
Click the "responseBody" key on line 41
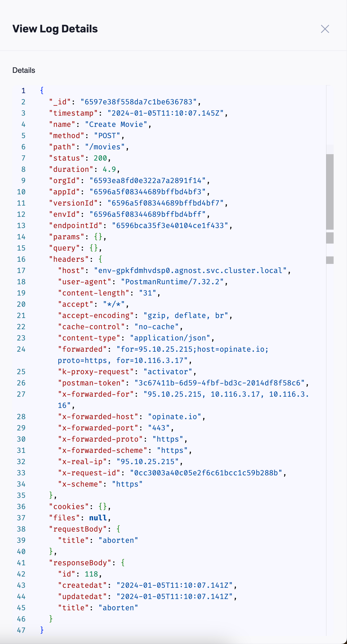80,563
